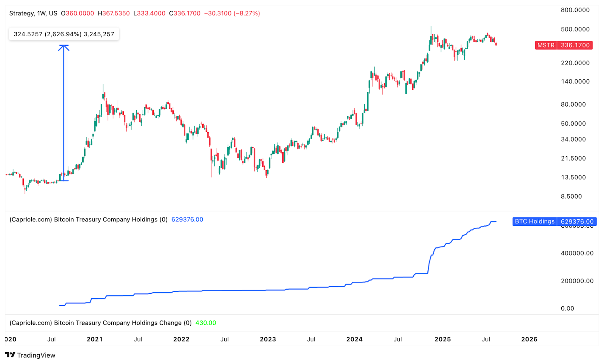This screenshot has width=604, height=364.
Task: Click the 800.0000 price scale label
Action: pyautogui.click(x=575, y=10)
